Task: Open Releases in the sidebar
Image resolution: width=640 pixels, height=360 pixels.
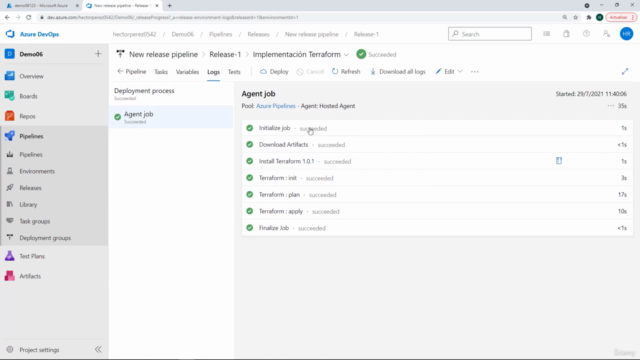Action: pyautogui.click(x=30, y=188)
